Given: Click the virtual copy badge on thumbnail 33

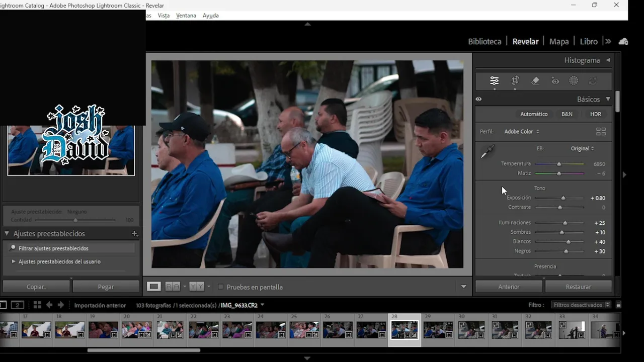Looking at the screenshot, I should [x=562, y=325].
